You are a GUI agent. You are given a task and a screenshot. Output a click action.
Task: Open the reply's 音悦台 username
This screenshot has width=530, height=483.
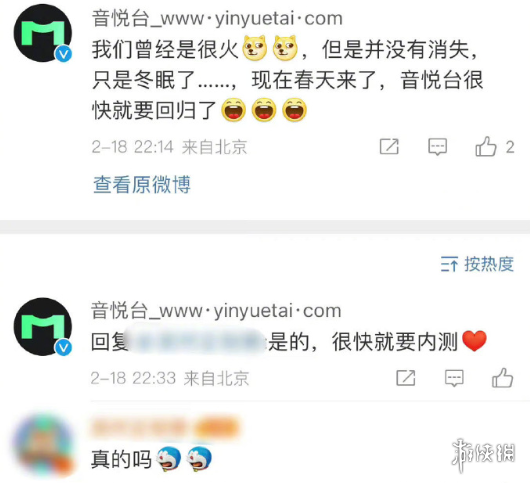coord(216,311)
